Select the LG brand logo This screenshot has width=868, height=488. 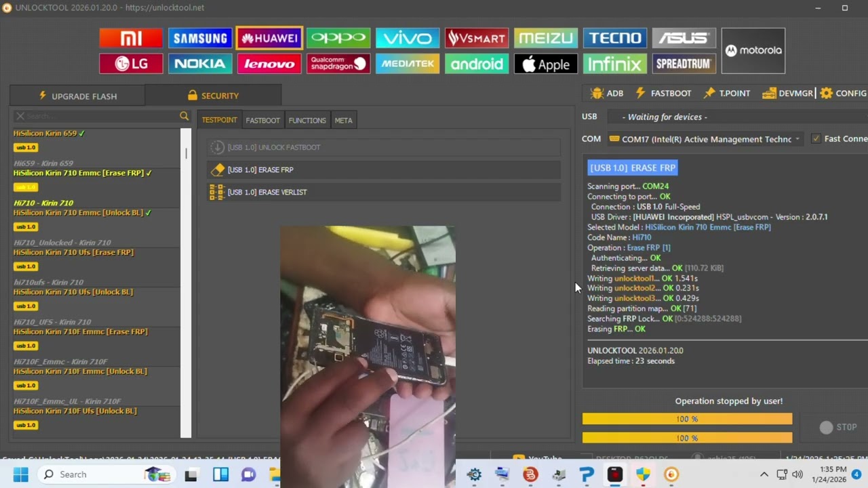131,64
